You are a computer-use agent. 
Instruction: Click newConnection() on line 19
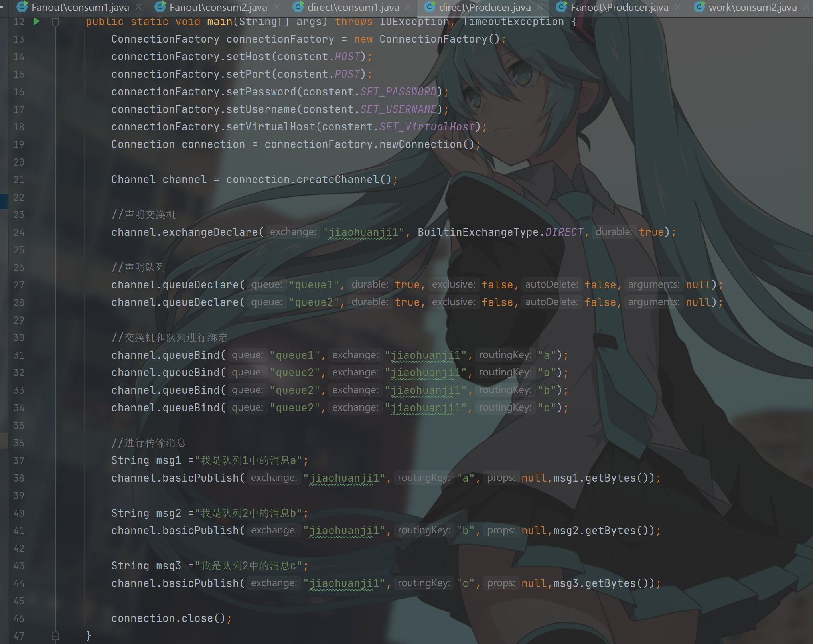point(427,144)
